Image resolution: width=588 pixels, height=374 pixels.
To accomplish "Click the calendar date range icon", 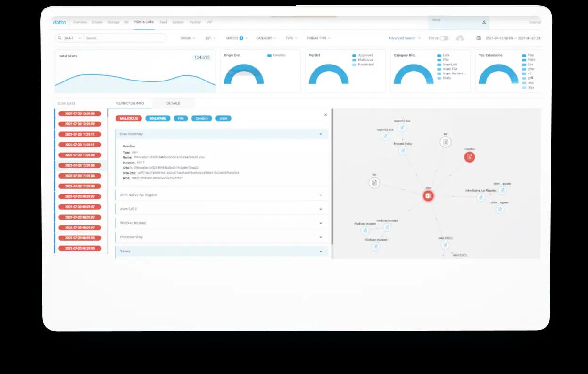I will tap(479, 38).
